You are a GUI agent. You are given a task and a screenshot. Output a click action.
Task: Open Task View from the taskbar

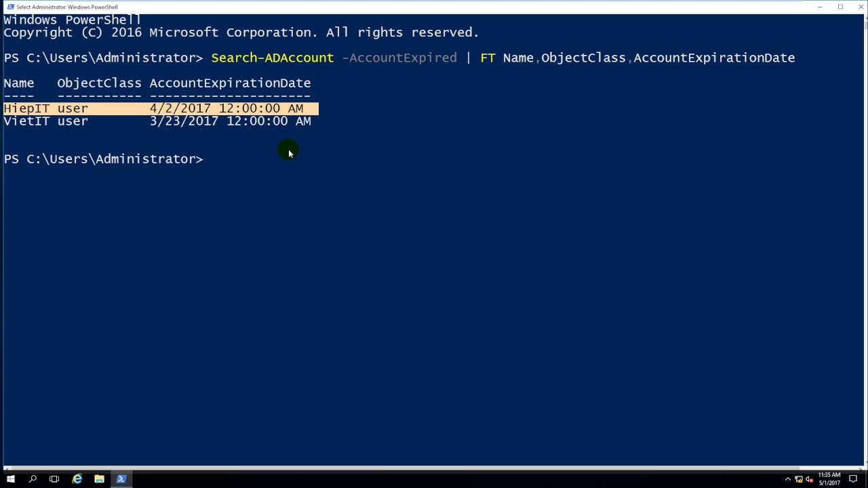pyautogui.click(x=54, y=479)
